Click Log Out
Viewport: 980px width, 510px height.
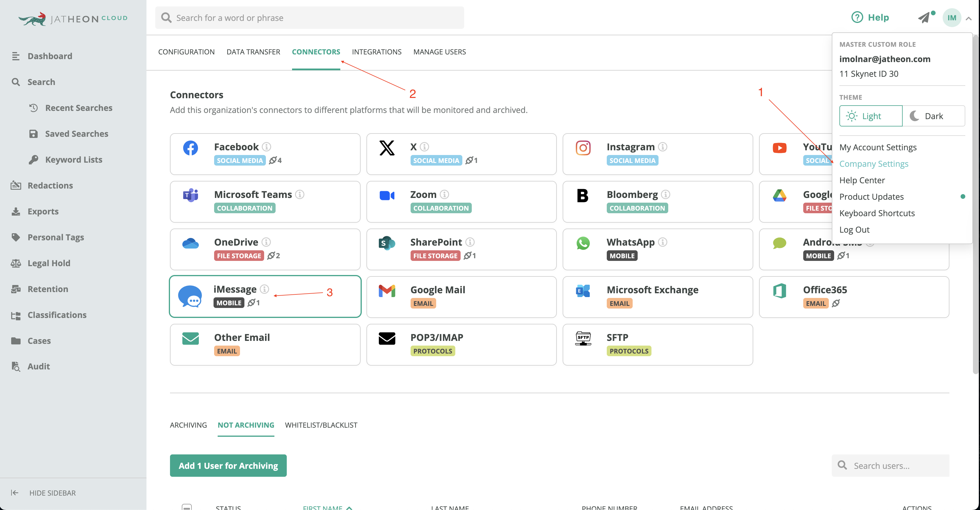(854, 229)
